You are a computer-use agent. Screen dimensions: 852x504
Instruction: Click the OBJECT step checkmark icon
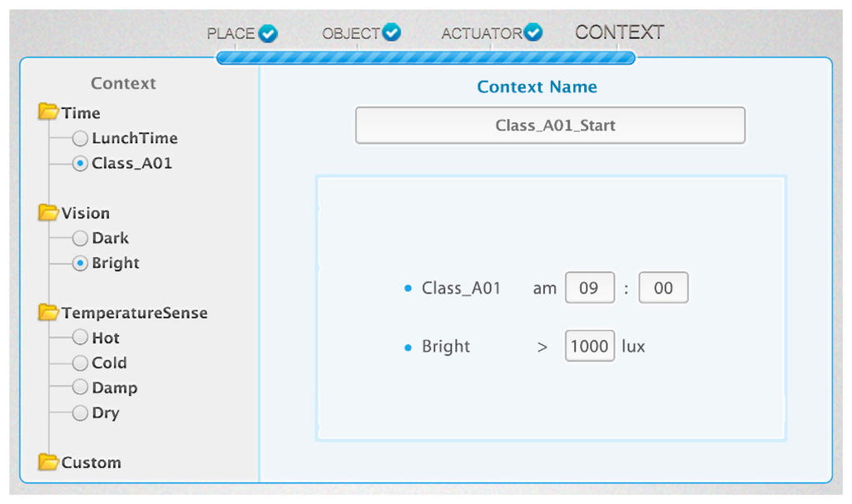pos(391,32)
